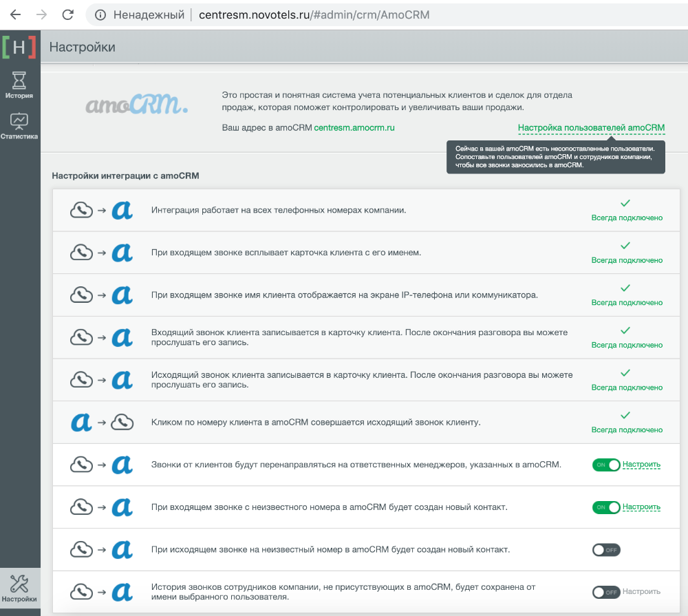Click the amoCRM logo image

point(136,105)
